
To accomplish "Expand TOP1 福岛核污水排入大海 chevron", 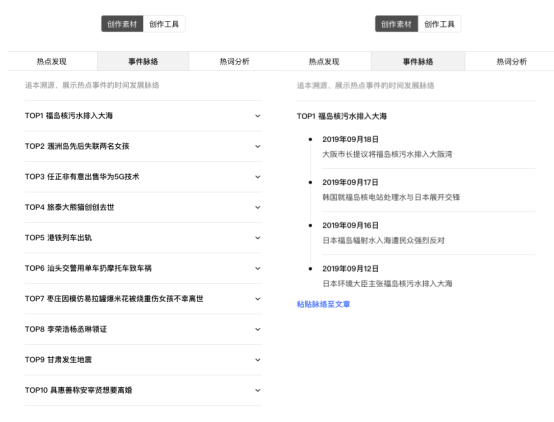I will [x=258, y=116].
